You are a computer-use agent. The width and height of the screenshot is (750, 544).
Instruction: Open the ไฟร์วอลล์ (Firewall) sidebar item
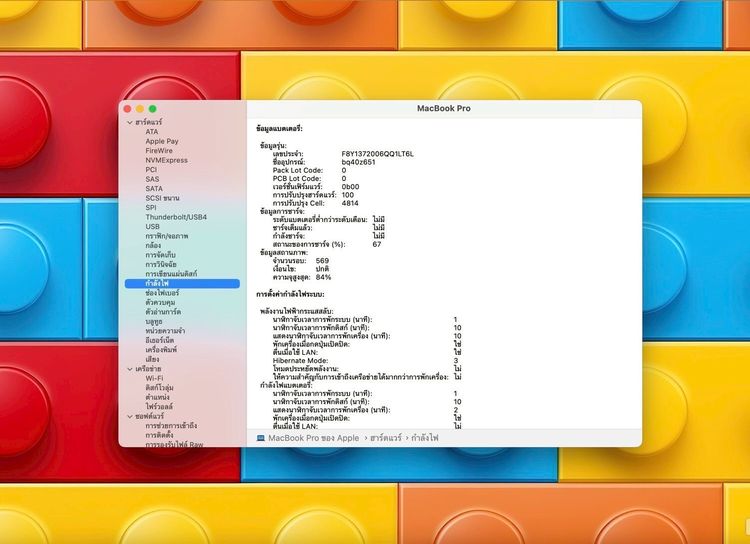tap(160, 406)
